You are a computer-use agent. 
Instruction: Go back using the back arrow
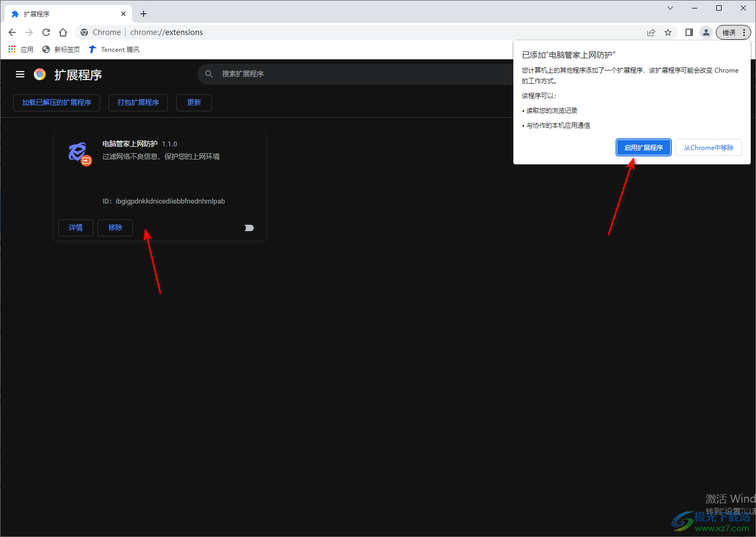tap(12, 32)
